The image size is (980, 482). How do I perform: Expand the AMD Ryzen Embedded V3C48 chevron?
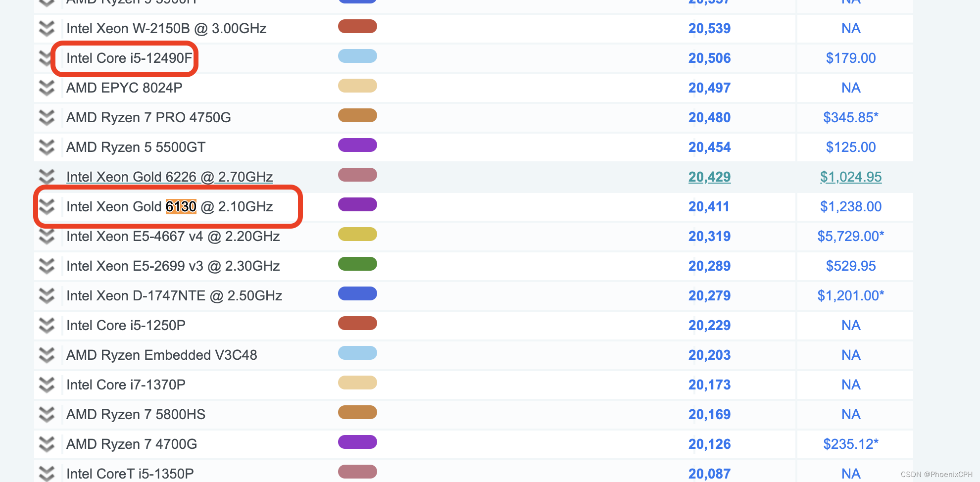point(47,355)
